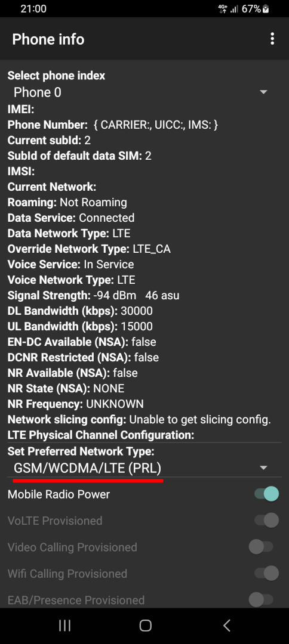Viewport: 289px width, 644px height.
Task: Toggle the VoLTE Provisioned switch
Action: coord(266,521)
